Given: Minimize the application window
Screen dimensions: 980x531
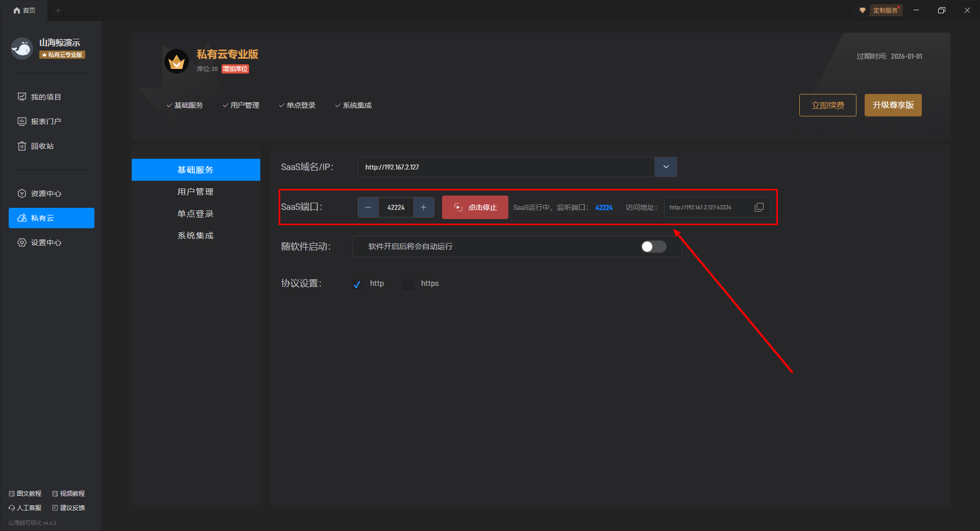Looking at the screenshot, I should [x=916, y=10].
